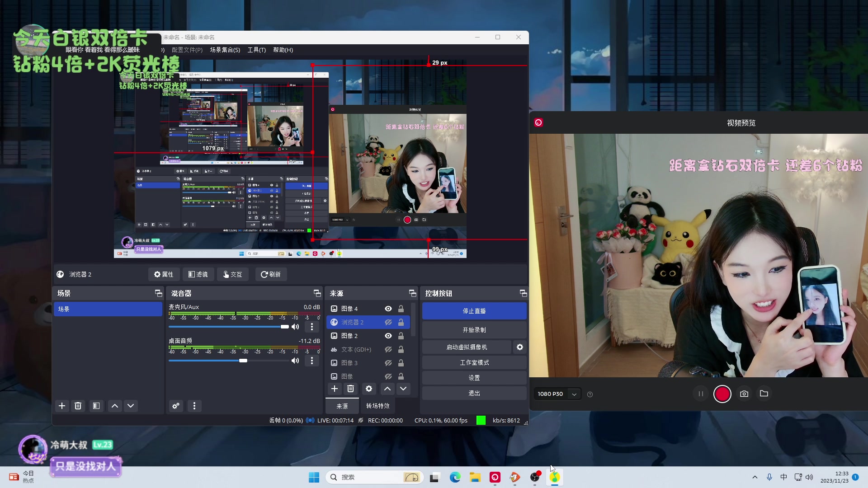Undock the 场景 panel icon

click(158, 293)
